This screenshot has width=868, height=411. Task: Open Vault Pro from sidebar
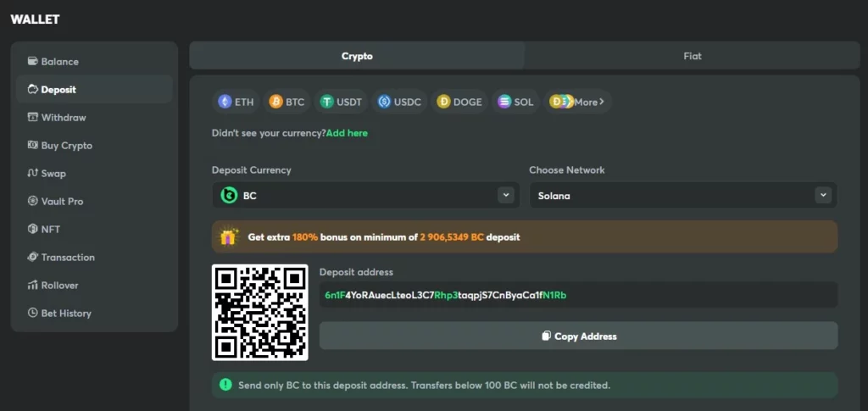[x=94, y=202]
